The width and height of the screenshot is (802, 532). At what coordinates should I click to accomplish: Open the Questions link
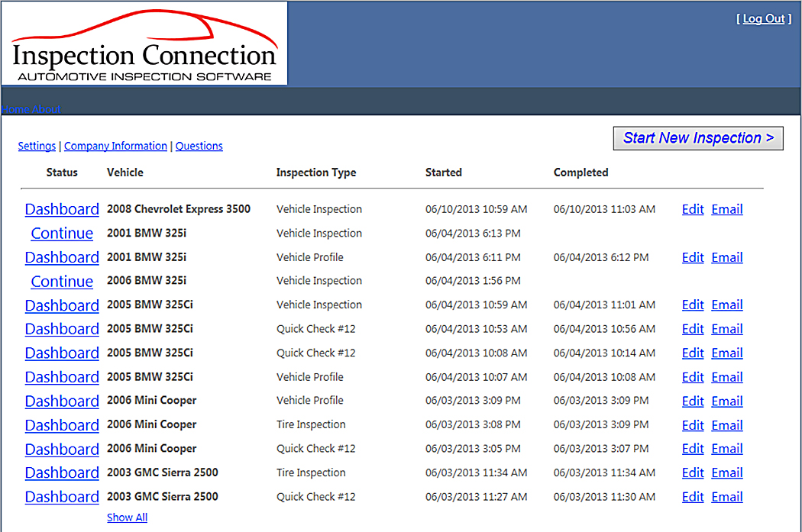[x=199, y=146]
